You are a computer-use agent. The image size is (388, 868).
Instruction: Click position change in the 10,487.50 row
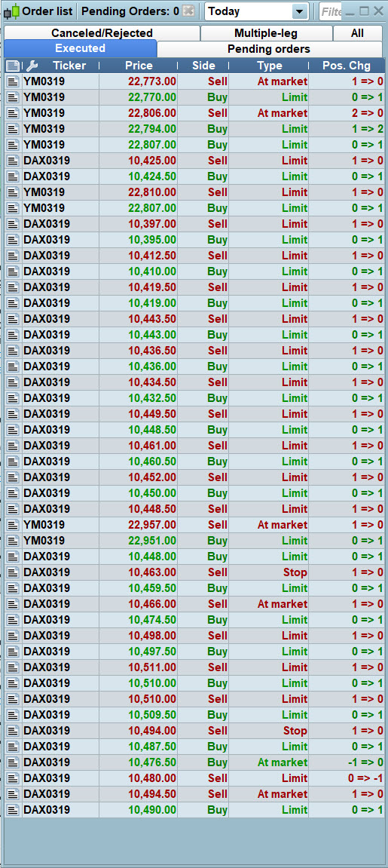368,747
